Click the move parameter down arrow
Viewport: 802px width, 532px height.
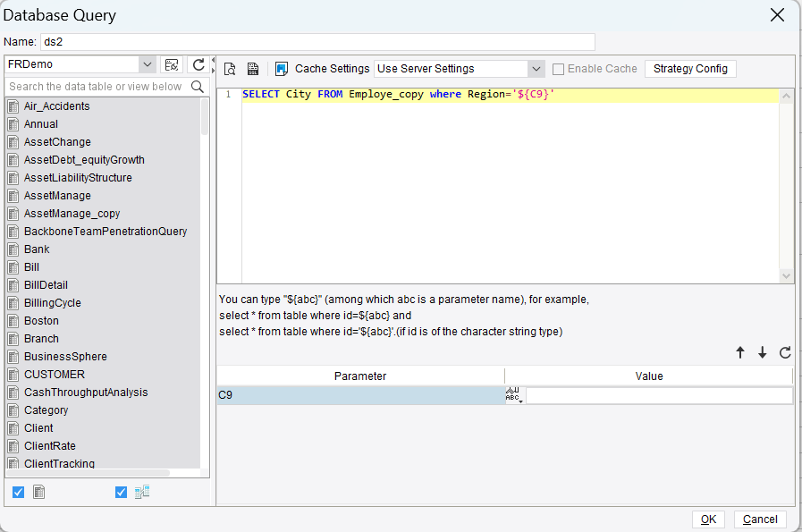pos(764,352)
